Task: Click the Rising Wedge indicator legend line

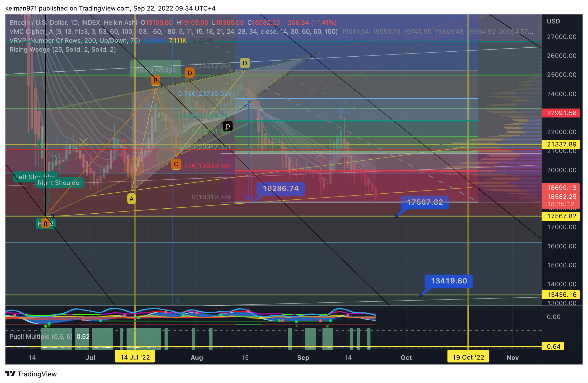Action: (62, 50)
